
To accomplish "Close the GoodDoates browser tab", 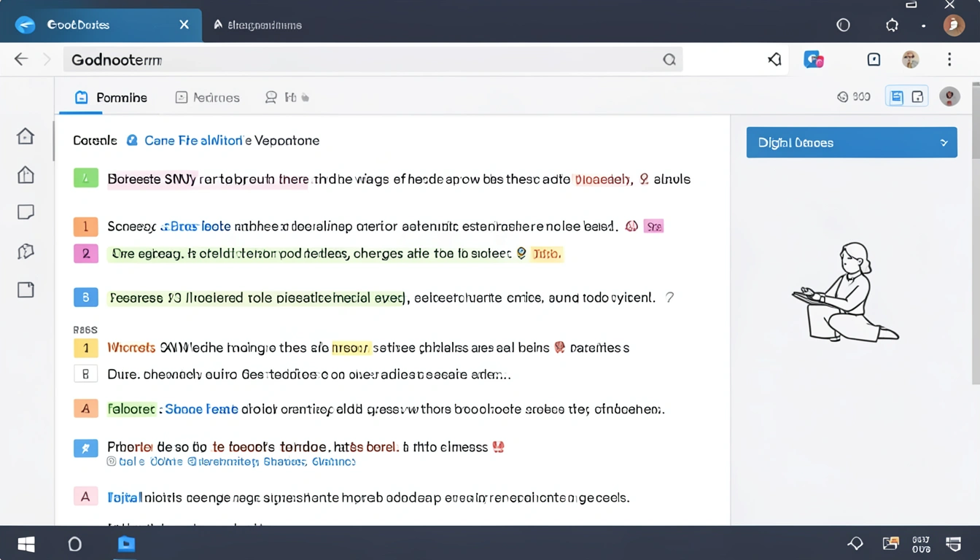I will [184, 25].
